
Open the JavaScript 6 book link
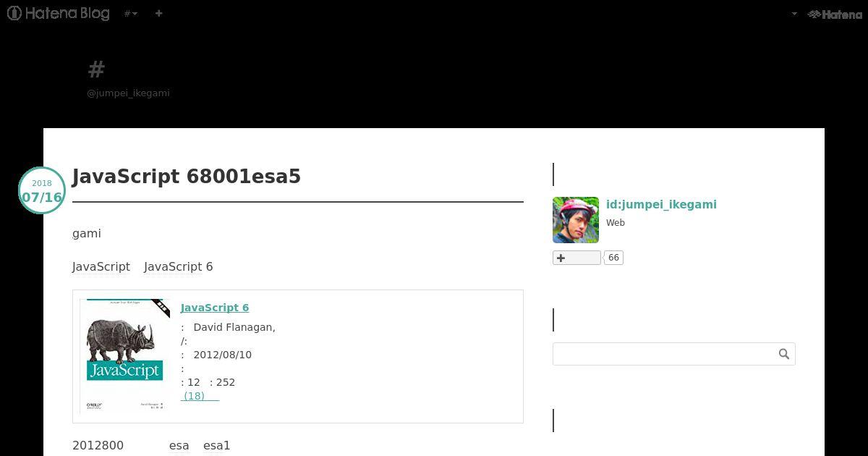coord(215,308)
